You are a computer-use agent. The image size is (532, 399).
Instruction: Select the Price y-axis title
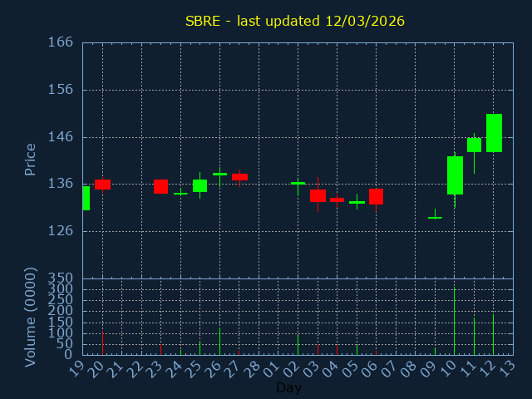31,159
